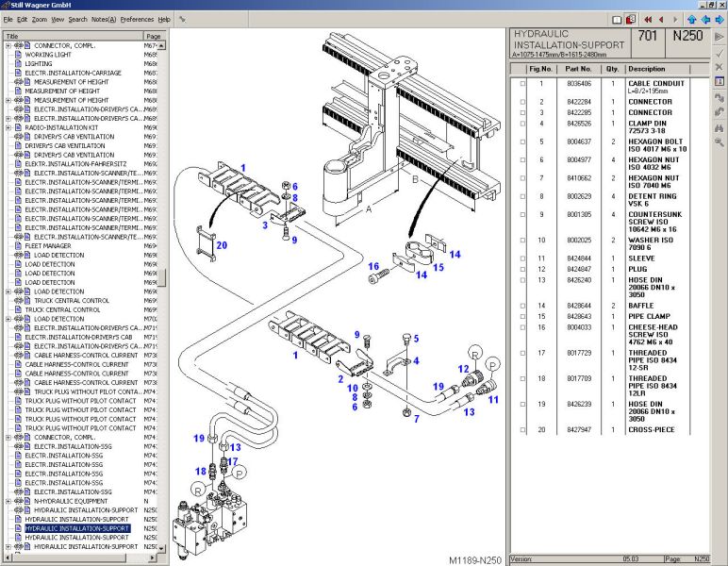
Task: Check the box for part 8004637 hexagon bolt
Action: click(522, 141)
